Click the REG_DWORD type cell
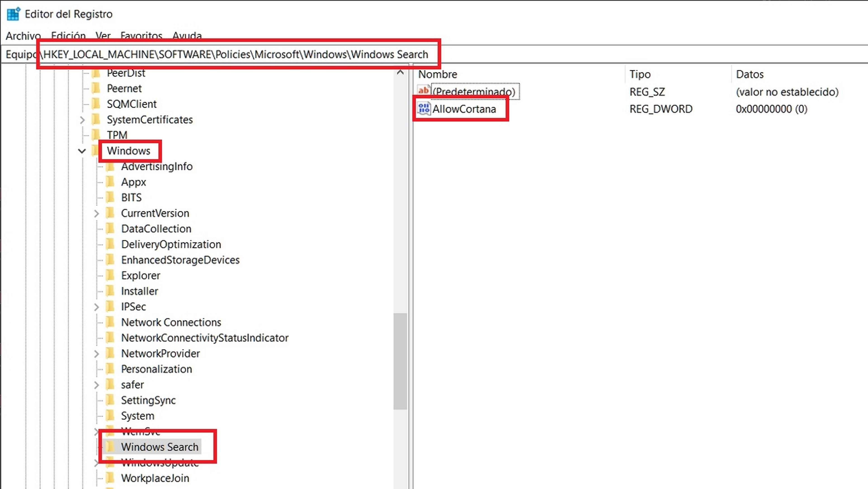This screenshot has height=489, width=868. [661, 109]
